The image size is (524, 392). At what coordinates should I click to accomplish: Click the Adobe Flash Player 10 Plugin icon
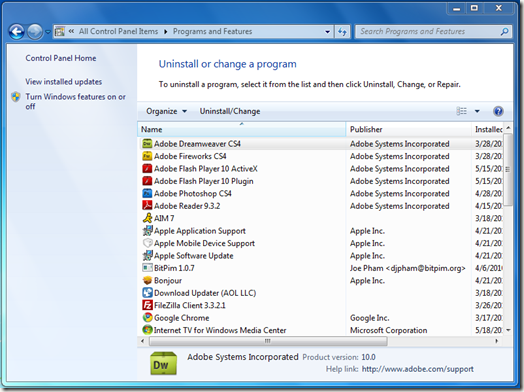click(147, 181)
